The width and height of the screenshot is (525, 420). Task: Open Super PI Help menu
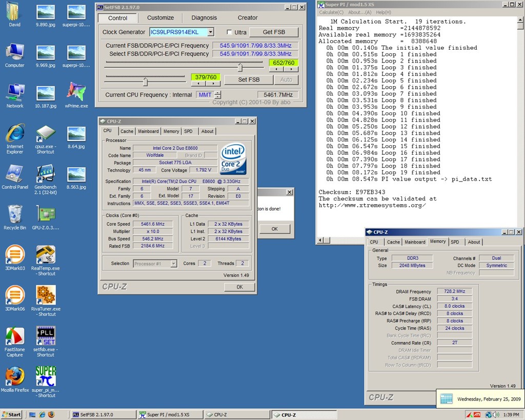(x=383, y=12)
